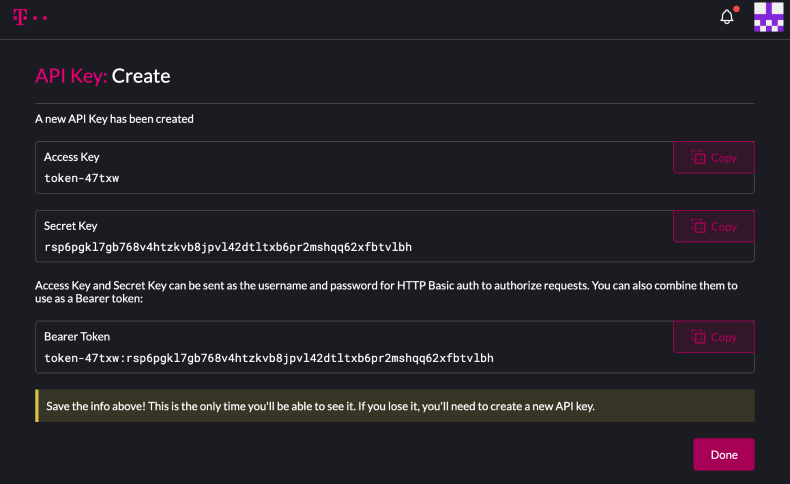Viewport: 790px width, 484px height.
Task: Copy the Bearer Token
Action: point(713,337)
